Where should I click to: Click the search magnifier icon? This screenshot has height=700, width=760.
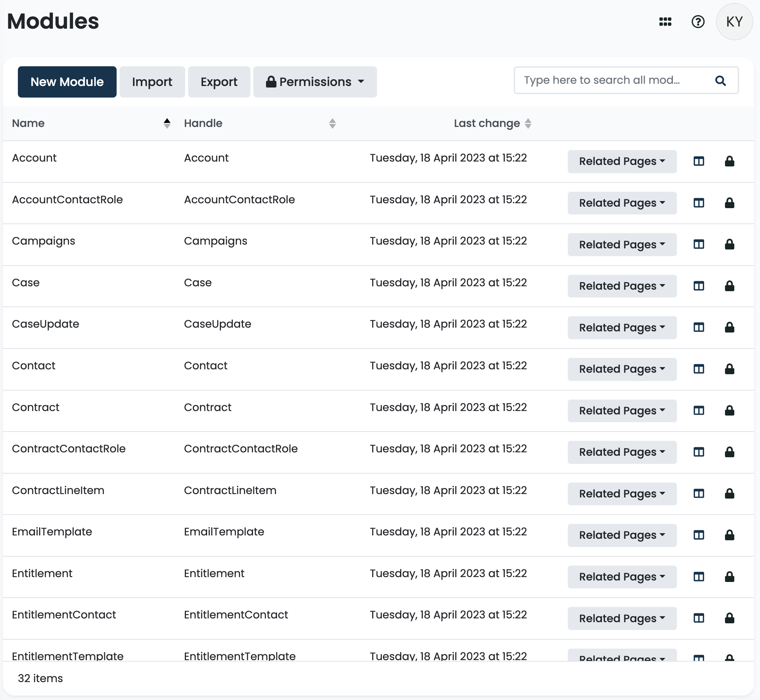click(721, 80)
